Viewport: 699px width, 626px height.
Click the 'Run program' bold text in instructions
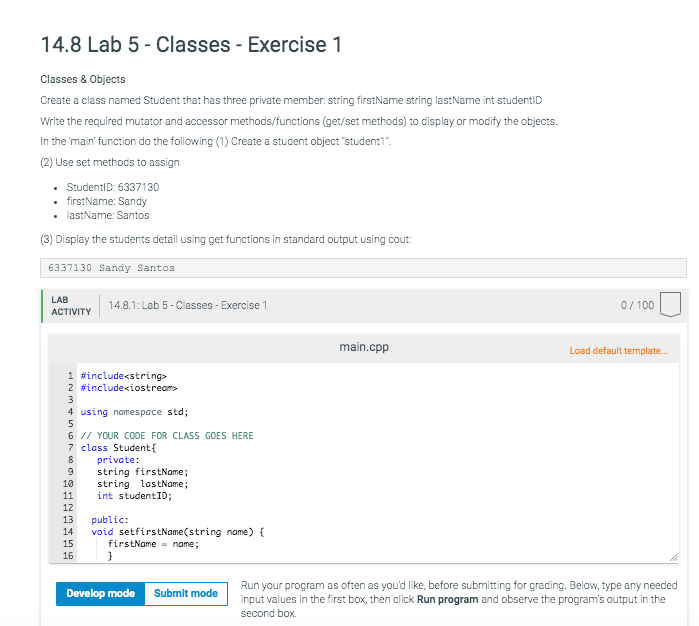click(448, 599)
